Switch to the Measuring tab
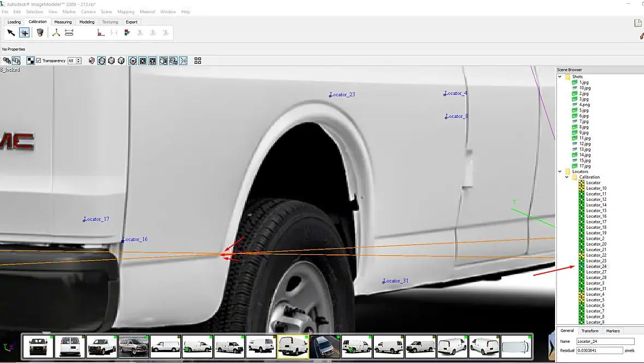Viewport: 644px width, 363px height. click(63, 22)
